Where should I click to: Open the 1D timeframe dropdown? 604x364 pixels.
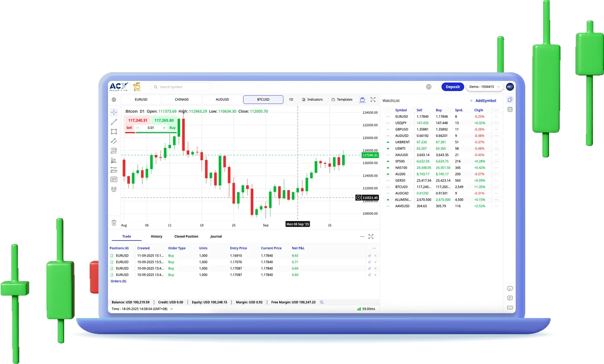291,99
